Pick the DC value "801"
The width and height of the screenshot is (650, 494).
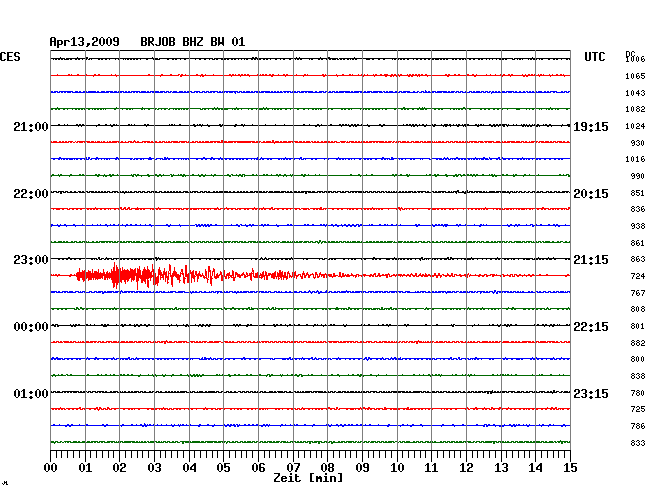(638, 326)
